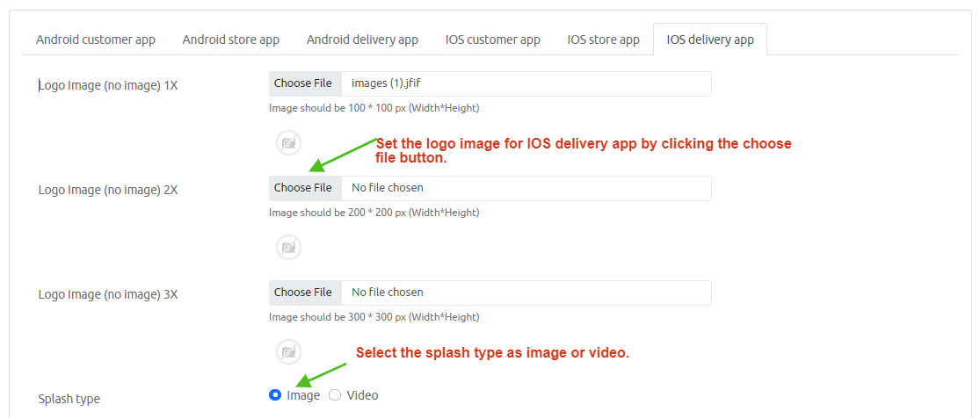This screenshot has height=419, width=980.
Task: Click the 1X logo image placeholder icon
Action: (288, 142)
